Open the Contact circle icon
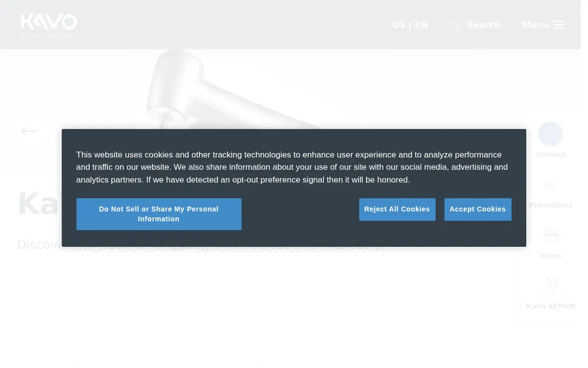The image size is (588, 368). pos(551,134)
